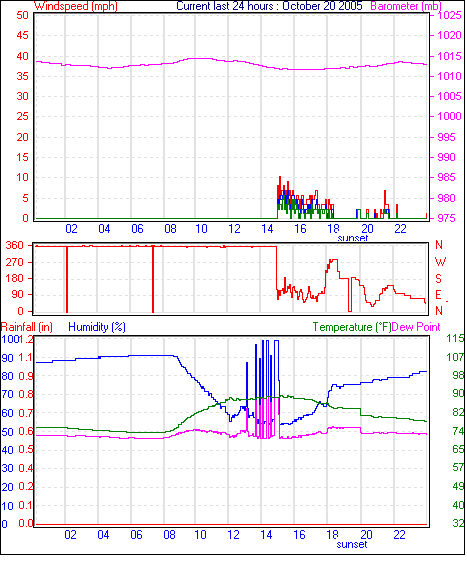Click the 06 hour label under humidity chart
Screen dimensions: 467x562
tap(136, 535)
